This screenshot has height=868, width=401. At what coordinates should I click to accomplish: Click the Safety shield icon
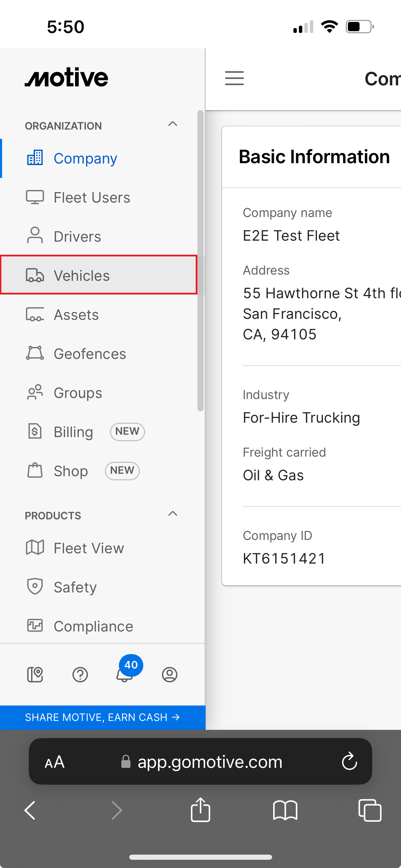[x=35, y=587]
